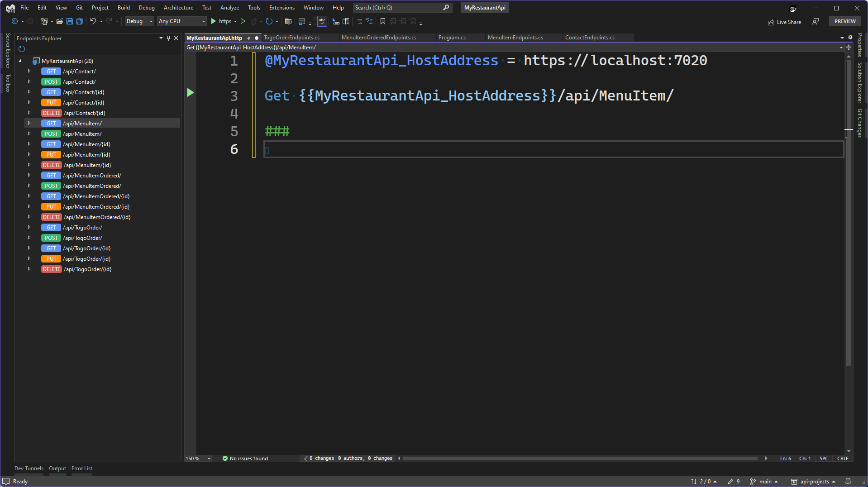
Task: Click the Search (Ctrl+Q) box
Action: pyautogui.click(x=398, y=8)
